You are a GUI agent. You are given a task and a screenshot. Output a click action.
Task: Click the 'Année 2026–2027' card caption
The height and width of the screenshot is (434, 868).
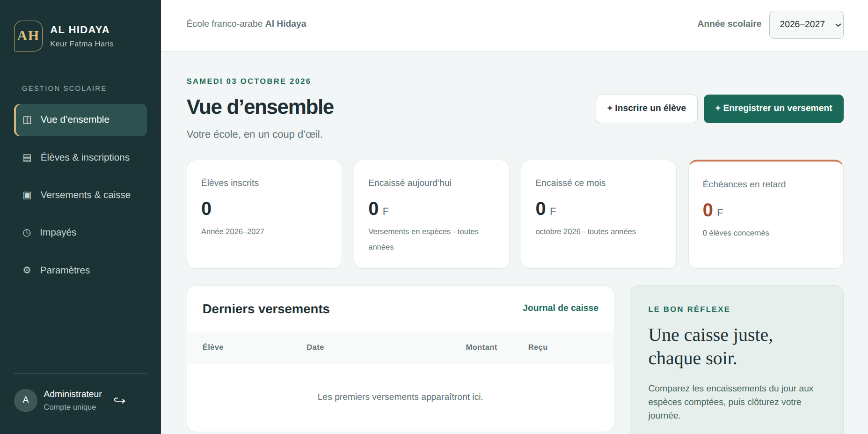click(233, 232)
